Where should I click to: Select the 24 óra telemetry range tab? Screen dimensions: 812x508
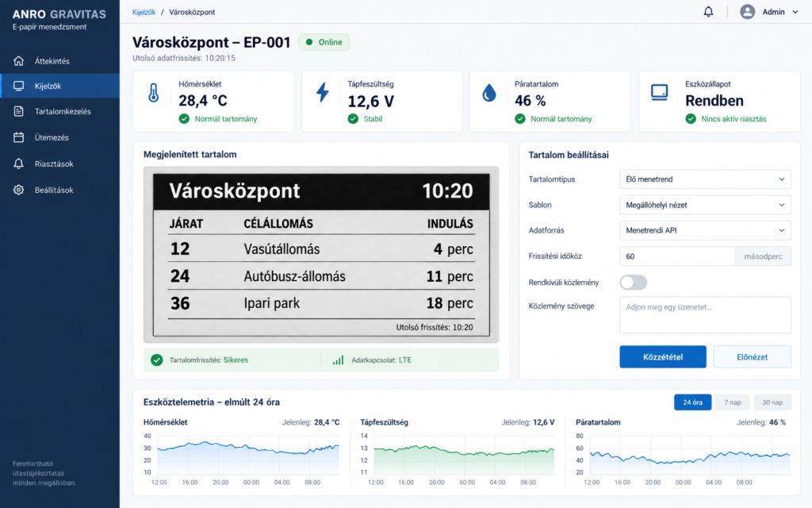click(692, 402)
